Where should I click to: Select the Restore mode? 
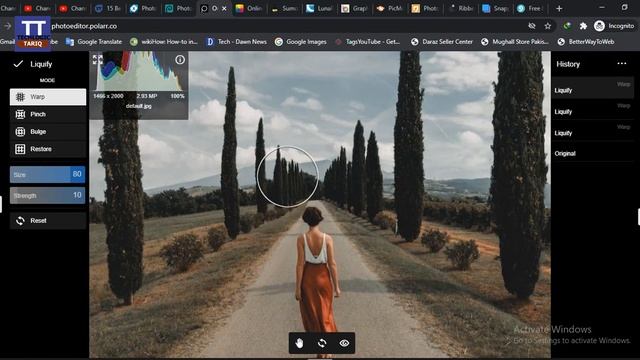[48, 149]
